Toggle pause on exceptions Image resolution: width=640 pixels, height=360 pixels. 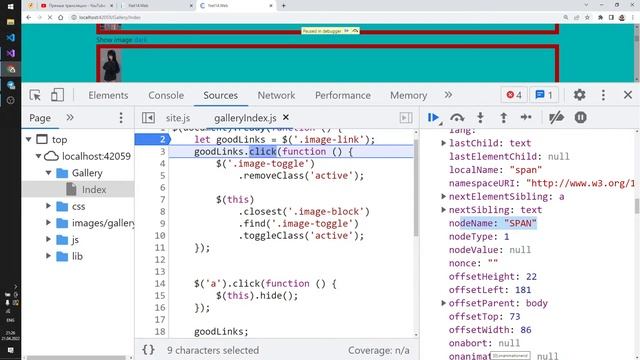pos(580,118)
